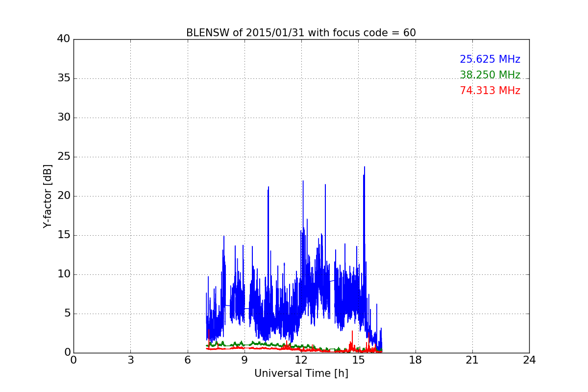Viewport: 588px width, 392px height.
Task: Click the y-axis tick label 30
Action: click(64, 118)
